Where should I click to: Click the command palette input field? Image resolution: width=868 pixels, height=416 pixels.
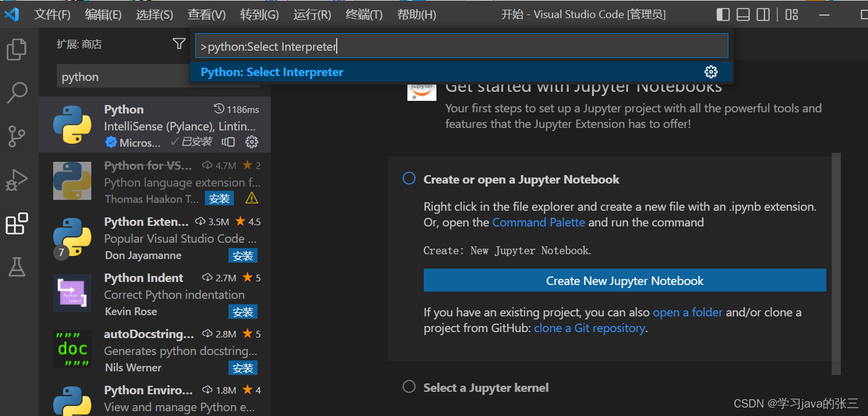click(461, 46)
